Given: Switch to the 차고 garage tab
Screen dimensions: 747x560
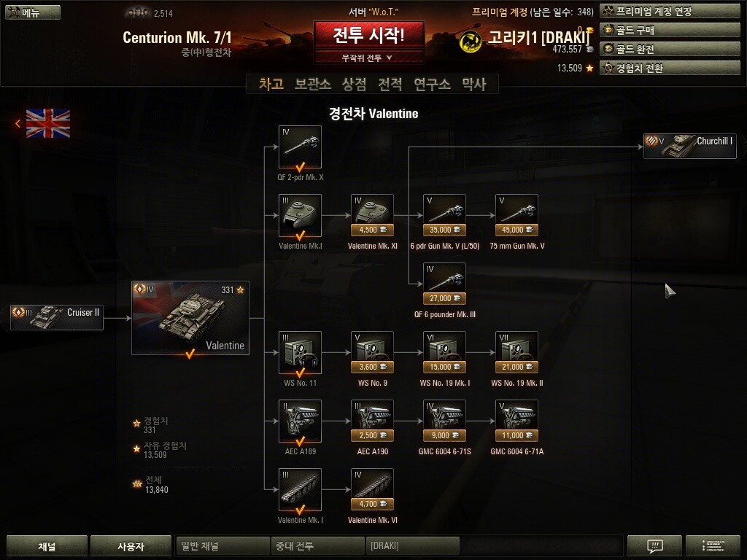Looking at the screenshot, I should 271,85.
